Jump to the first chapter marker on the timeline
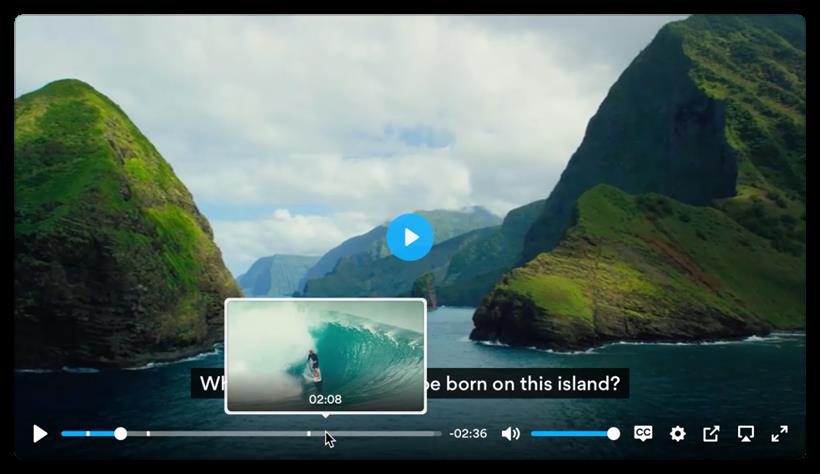This screenshot has height=474, width=820. point(88,434)
